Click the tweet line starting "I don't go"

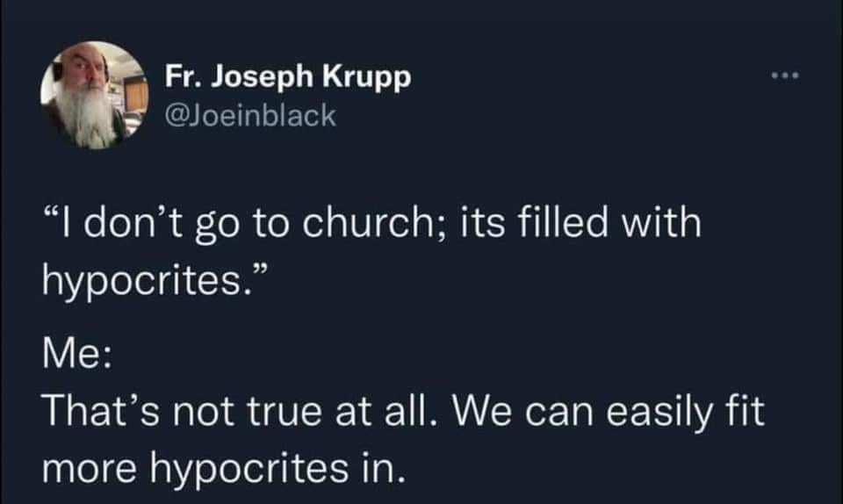(x=371, y=223)
